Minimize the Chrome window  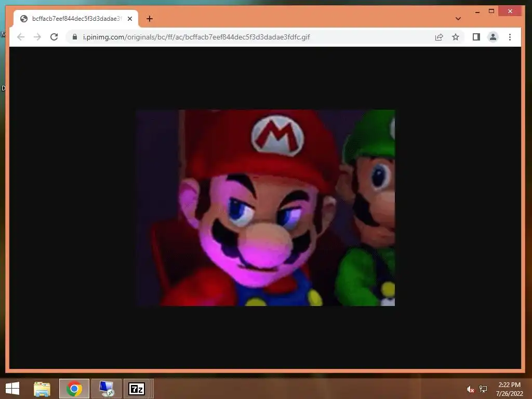click(x=477, y=11)
